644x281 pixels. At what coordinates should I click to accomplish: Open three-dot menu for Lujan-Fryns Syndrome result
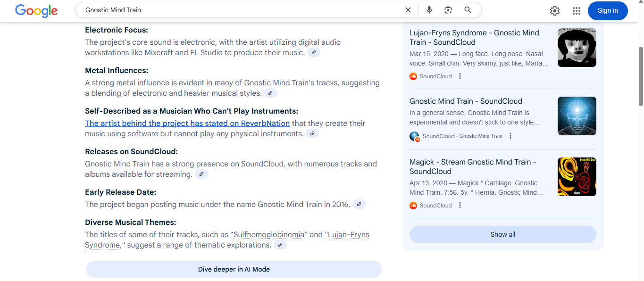click(x=460, y=76)
